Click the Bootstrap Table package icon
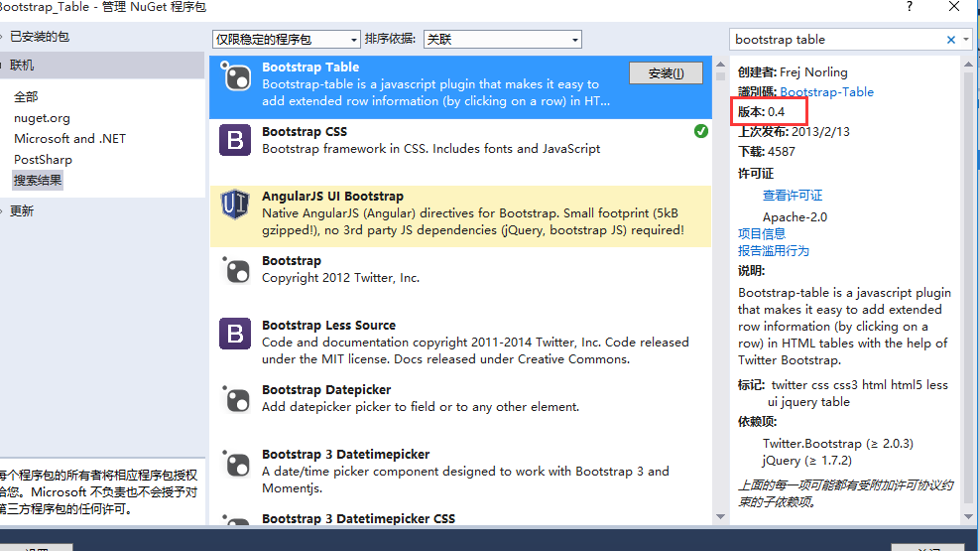This screenshot has height=551, width=980. tap(236, 77)
